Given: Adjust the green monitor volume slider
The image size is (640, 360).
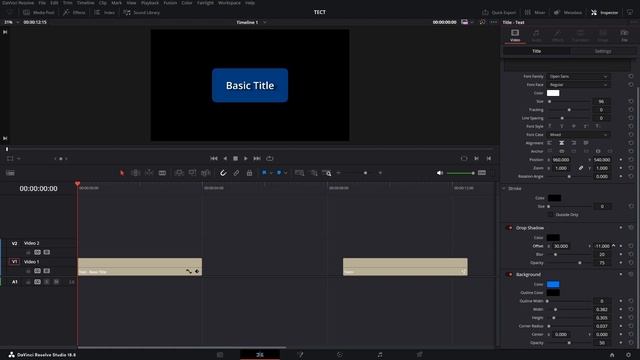Looking at the screenshot, I should point(460,173).
